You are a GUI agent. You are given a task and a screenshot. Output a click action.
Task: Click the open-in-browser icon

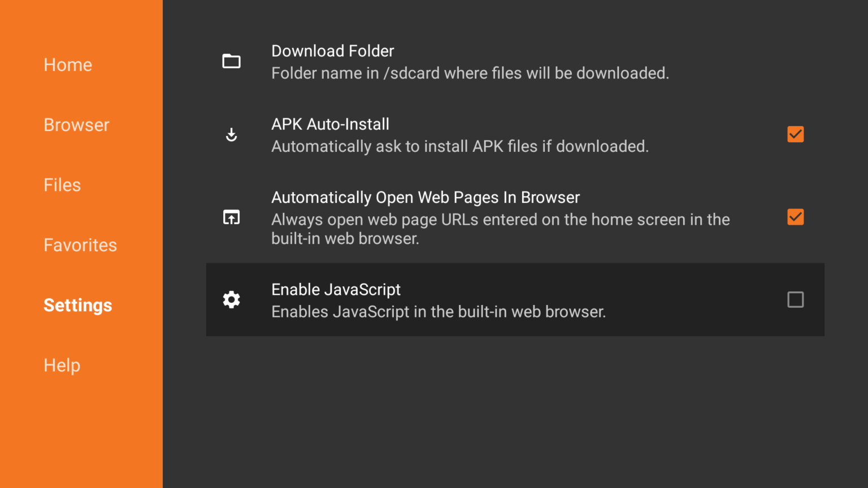231,217
